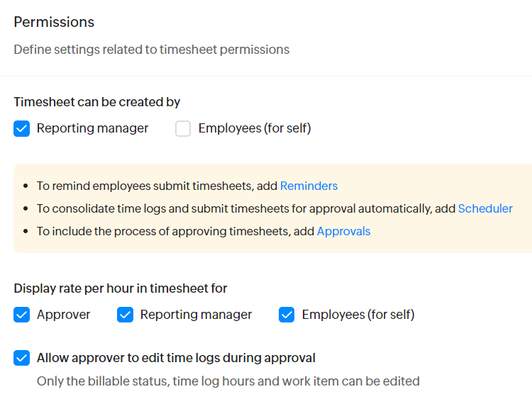Viewport: 532px width, 399px height.
Task: Open the Scheduler link
Action: [485, 208]
